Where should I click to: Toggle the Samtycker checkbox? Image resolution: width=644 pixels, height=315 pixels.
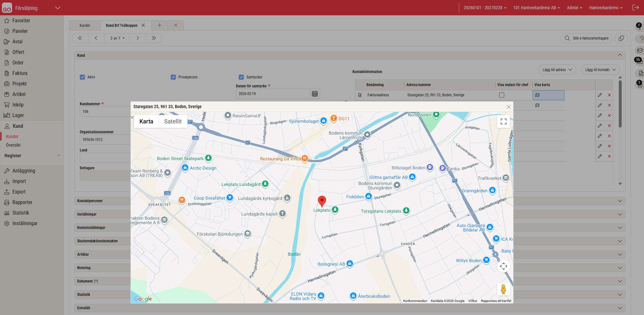241,77
